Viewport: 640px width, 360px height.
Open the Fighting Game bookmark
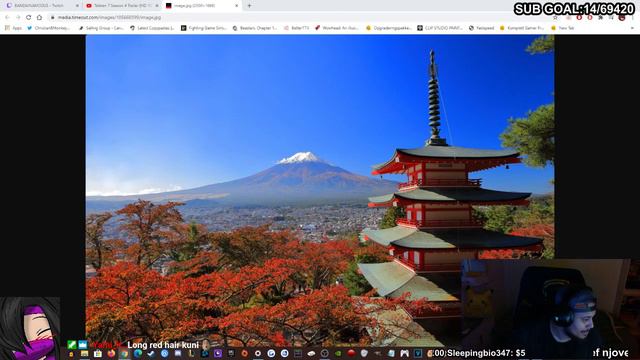pos(203,28)
